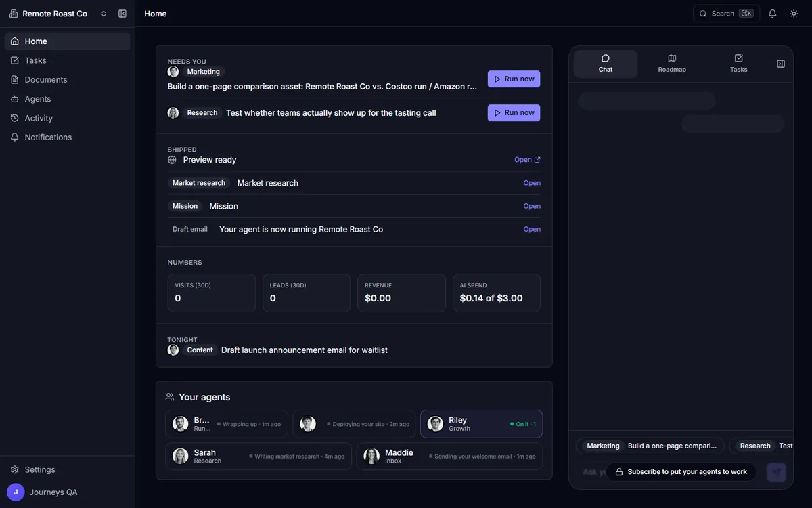Image resolution: width=812 pixels, height=508 pixels.
Task: Click the Your agents people icon
Action: [x=170, y=397]
